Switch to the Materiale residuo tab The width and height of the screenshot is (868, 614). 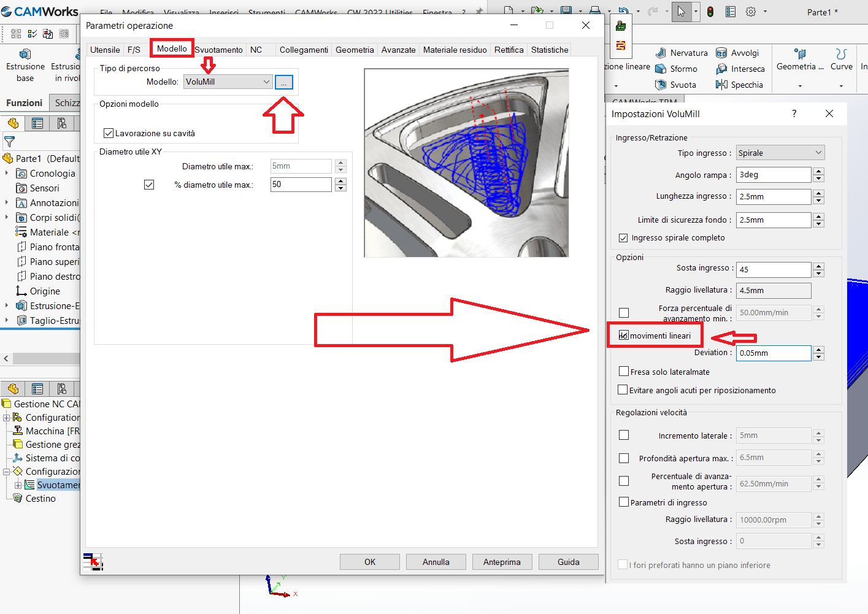tap(455, 50)
